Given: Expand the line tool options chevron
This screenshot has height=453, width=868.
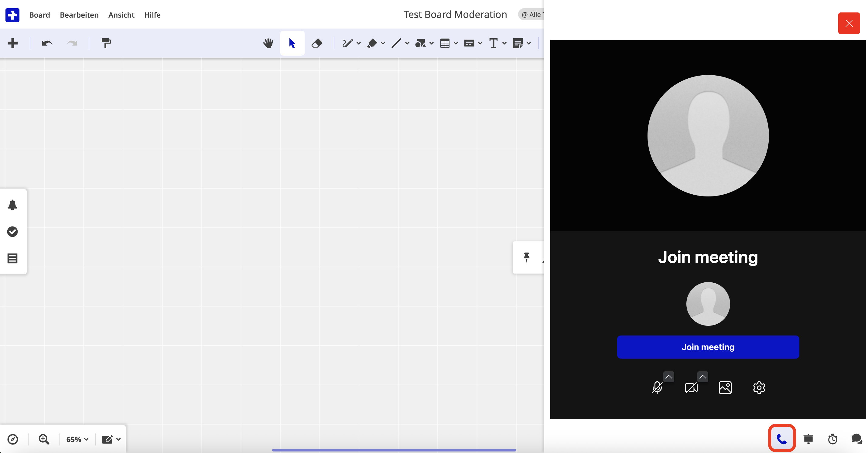Looking at the screenshot, I should [406, 43].
